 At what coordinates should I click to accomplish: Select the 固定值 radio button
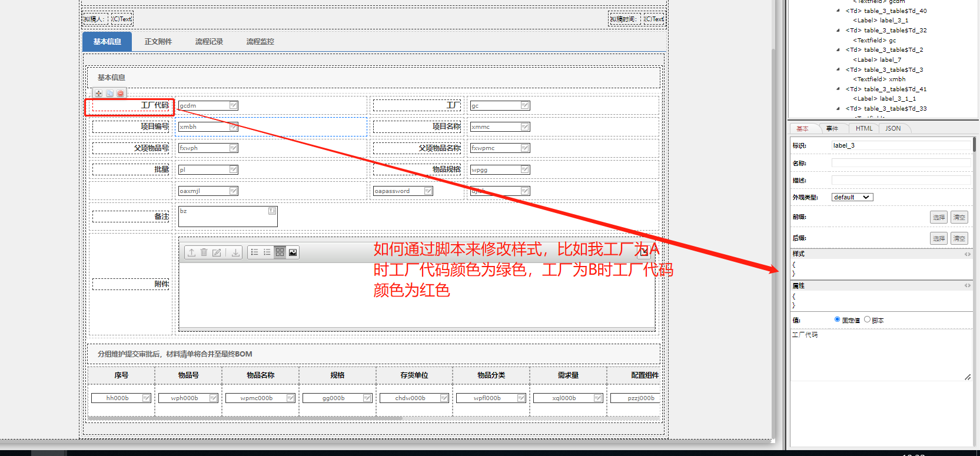coord(837,319)
